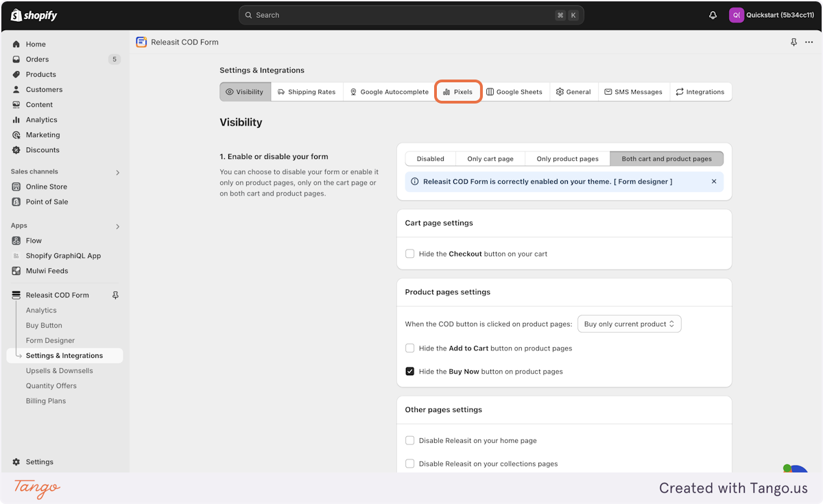This screenshot has height=504, width=823.
Task: Click the Point of Sale icon
Action: [16, 202]
